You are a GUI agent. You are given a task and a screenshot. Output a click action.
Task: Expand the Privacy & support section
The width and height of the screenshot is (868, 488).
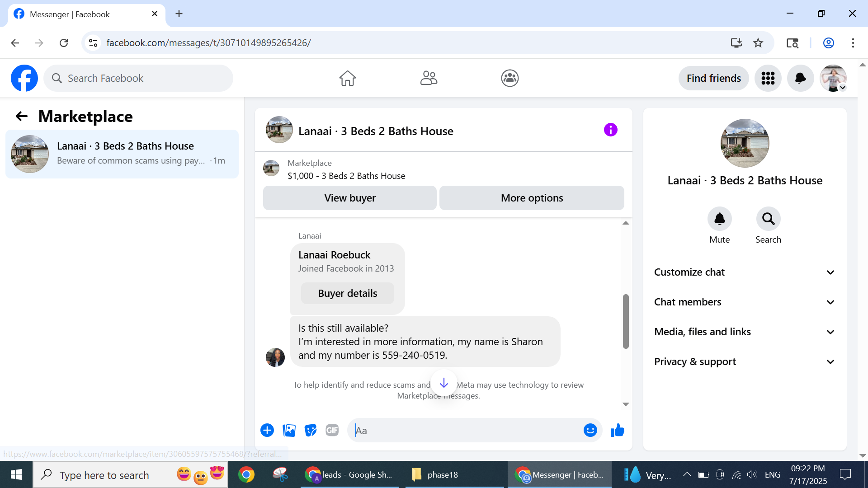pos(744,361)
